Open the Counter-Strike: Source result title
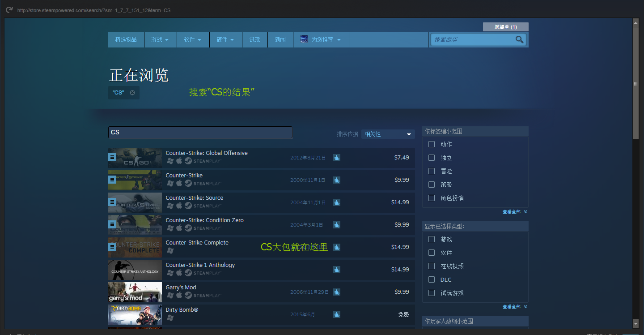 click(x=195, y=198)
